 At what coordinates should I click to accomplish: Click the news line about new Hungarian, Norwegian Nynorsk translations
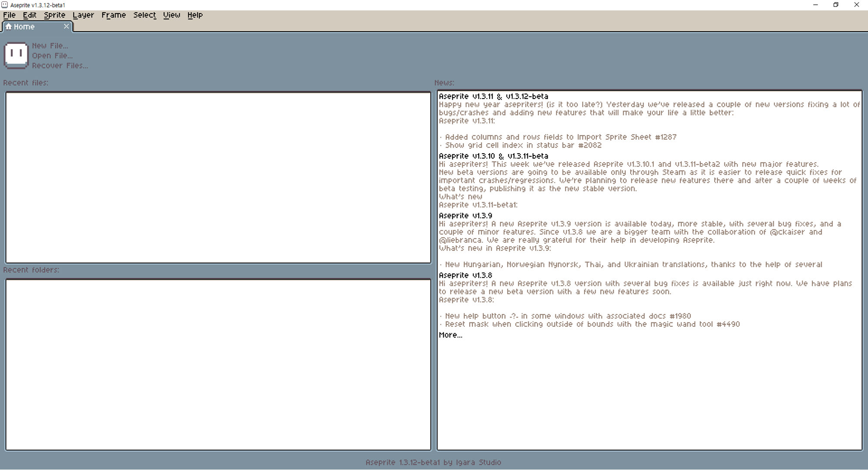(x=631, y=265)
